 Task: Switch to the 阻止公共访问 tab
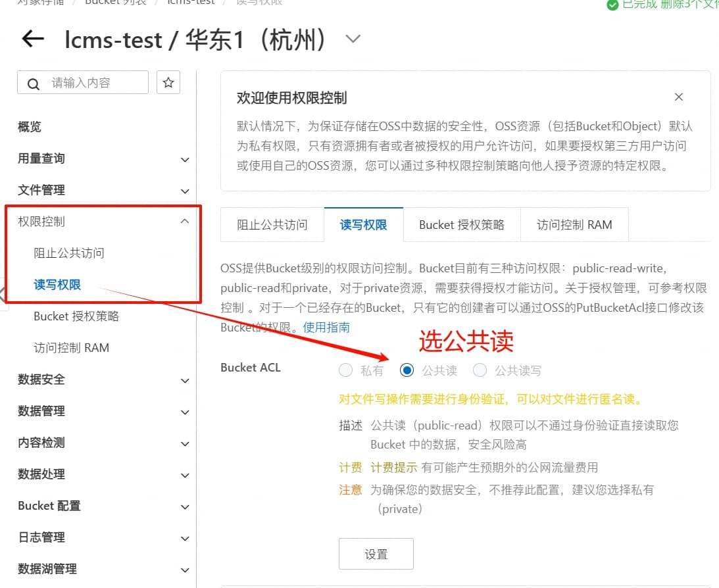click(x=272, y=224)
